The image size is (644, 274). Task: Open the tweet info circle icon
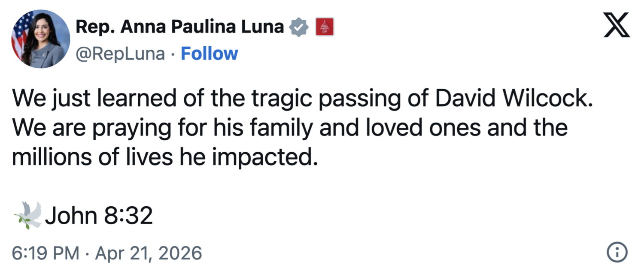tap(617, 253)
